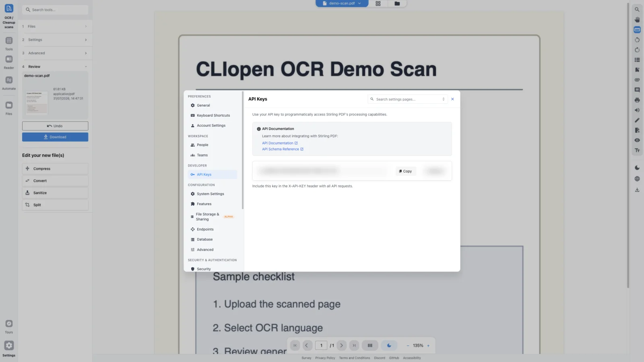644x362 pixels.
Task: Choose Sanitize for the new file
Action: tap(55, 193)
